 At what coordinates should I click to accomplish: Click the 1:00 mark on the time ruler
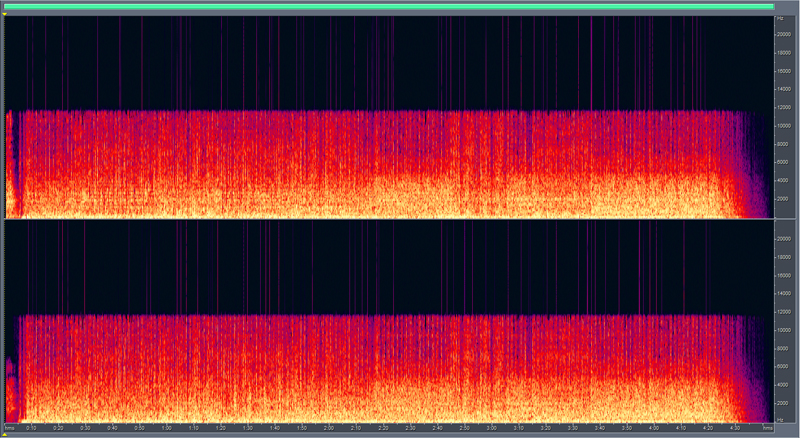tap(166, 428)
